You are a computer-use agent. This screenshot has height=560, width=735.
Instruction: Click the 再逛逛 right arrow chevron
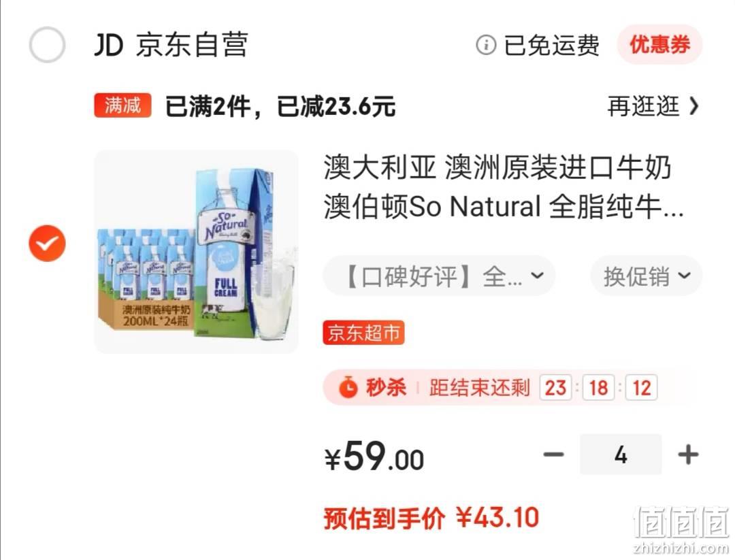(694, 106)
